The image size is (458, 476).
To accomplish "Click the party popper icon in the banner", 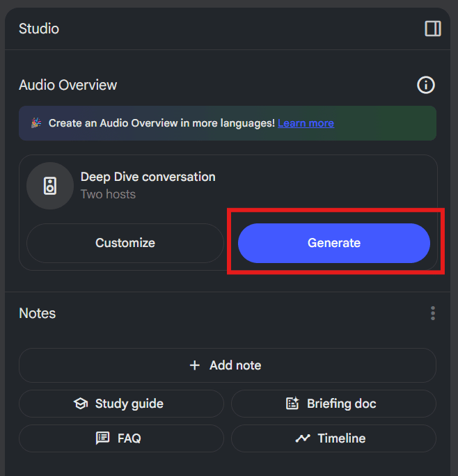I will click(x=36, y=123).
